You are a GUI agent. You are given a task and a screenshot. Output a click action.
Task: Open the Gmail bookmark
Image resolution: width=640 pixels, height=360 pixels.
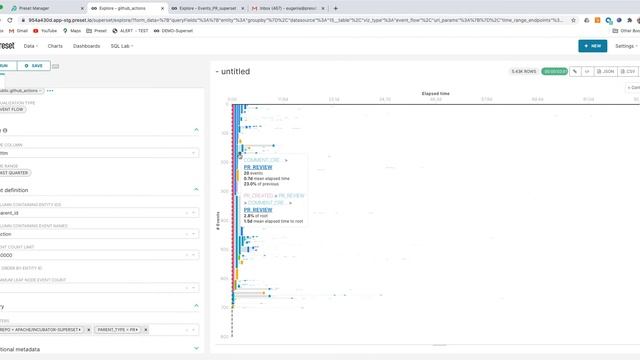18,31
